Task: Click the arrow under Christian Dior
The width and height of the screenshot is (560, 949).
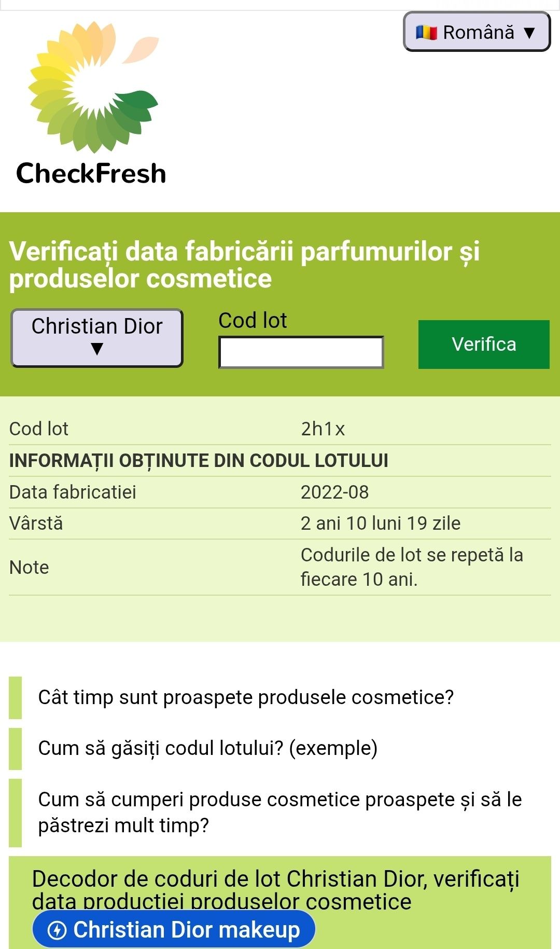Action: [x=97, y=349]
